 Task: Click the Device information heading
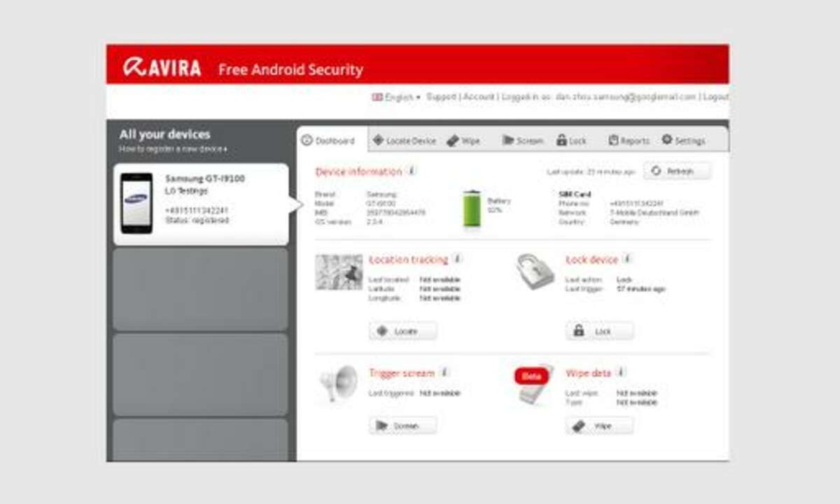click(x=358, y=171)
